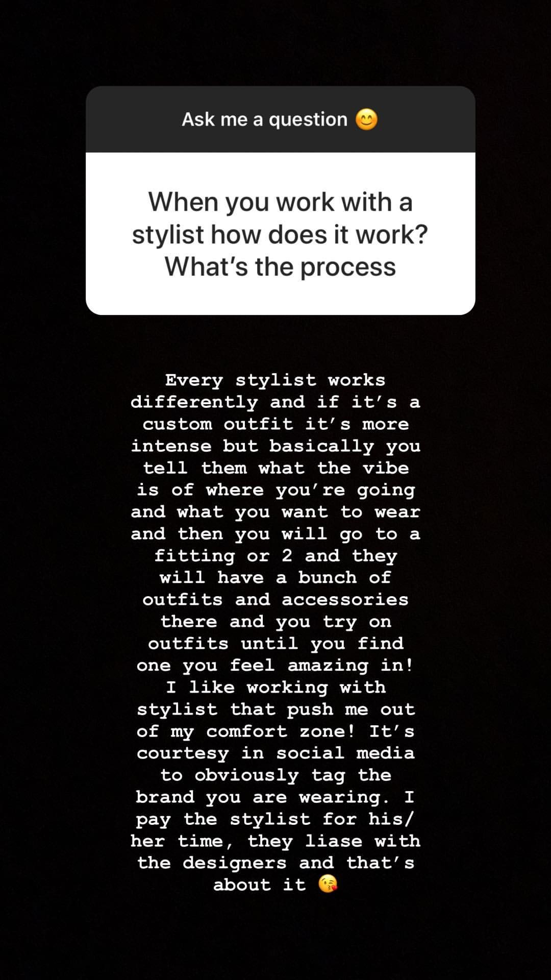The height and width of the screenshot is (980, 551).
Task: Tap the 'outfits and accessories' line
Action: (x=275, y=600)
